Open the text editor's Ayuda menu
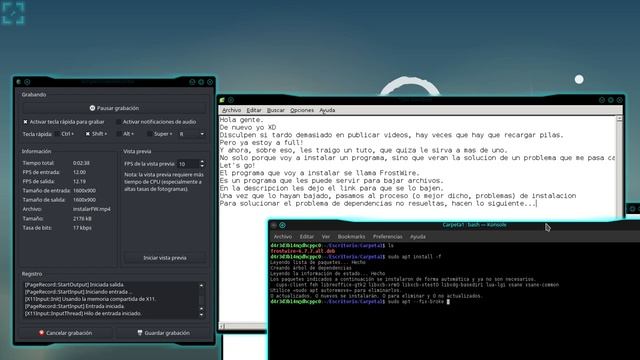This screenshot has height=360, width=640. click(327, 110)
